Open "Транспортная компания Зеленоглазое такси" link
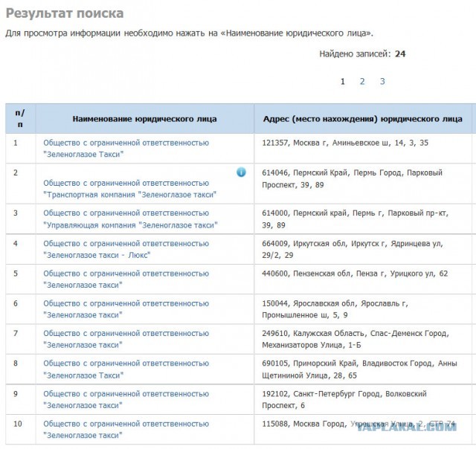 130,188
